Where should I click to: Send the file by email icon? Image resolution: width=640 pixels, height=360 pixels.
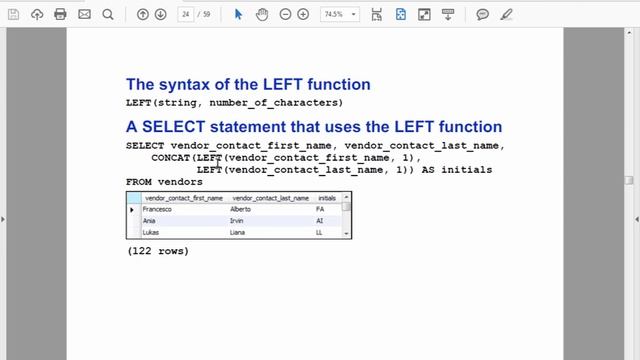84,15
